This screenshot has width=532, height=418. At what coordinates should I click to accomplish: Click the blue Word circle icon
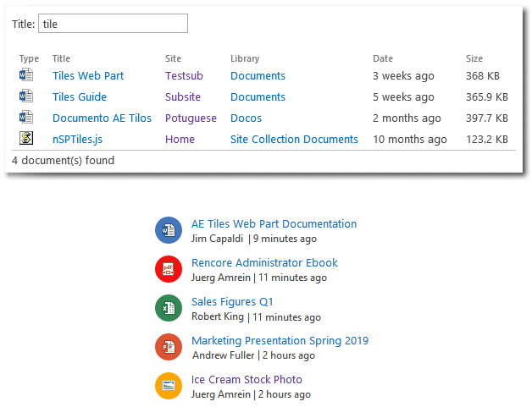point(169,230)
